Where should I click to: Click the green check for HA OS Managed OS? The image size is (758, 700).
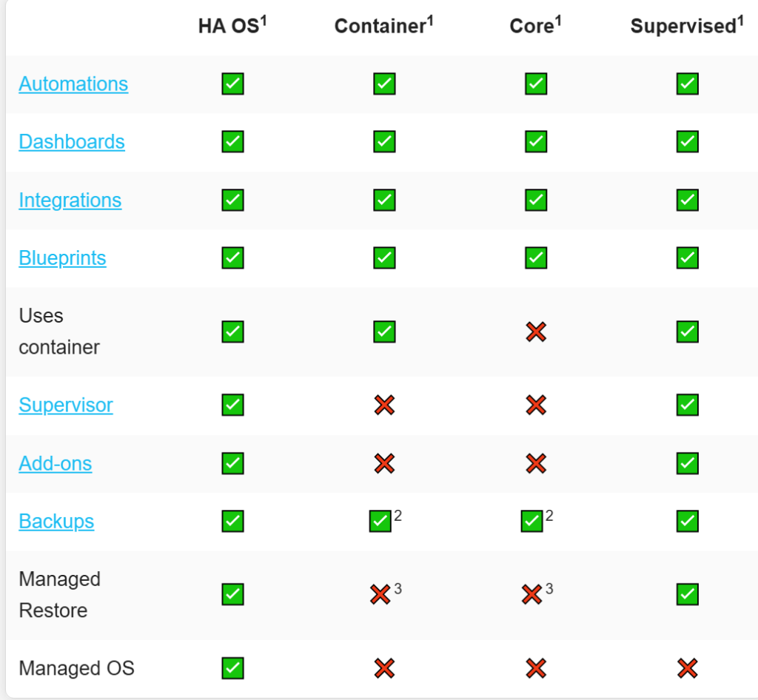(232, 669)
